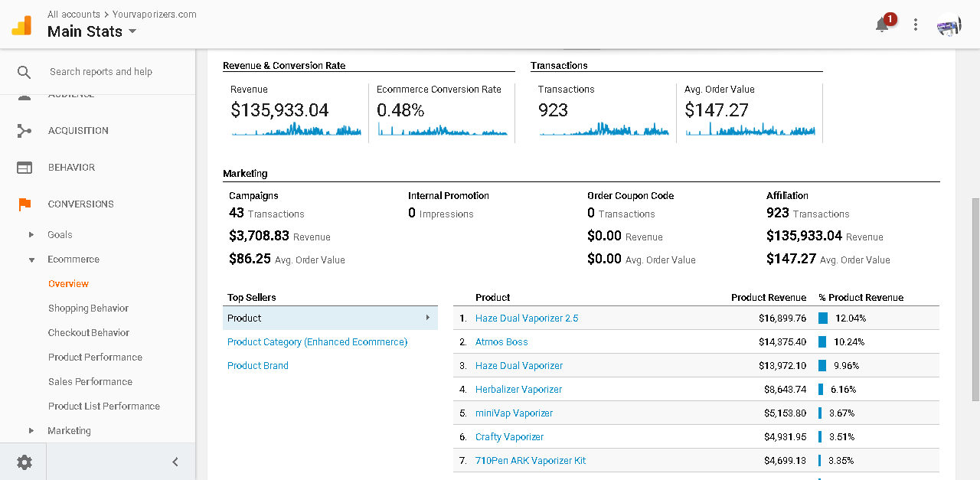Click the Behavior section icon

point(24,168)
